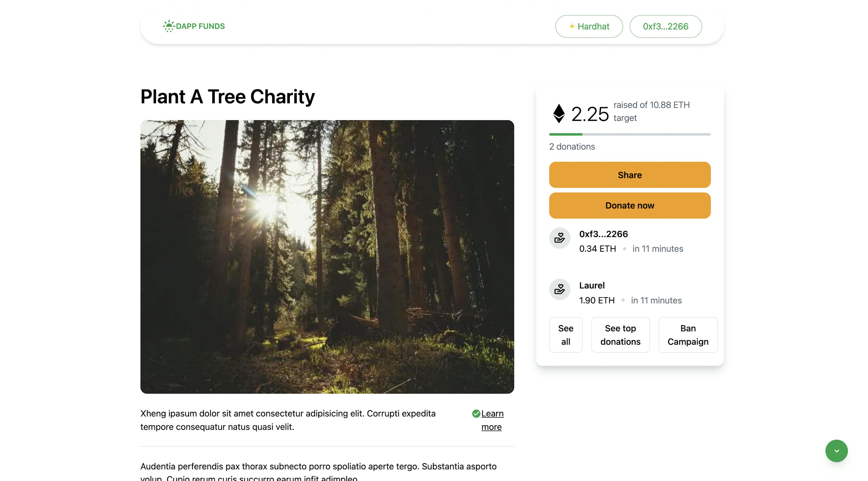Click the Ban Campaign button

pyautogui.click(x=688, y=335)
